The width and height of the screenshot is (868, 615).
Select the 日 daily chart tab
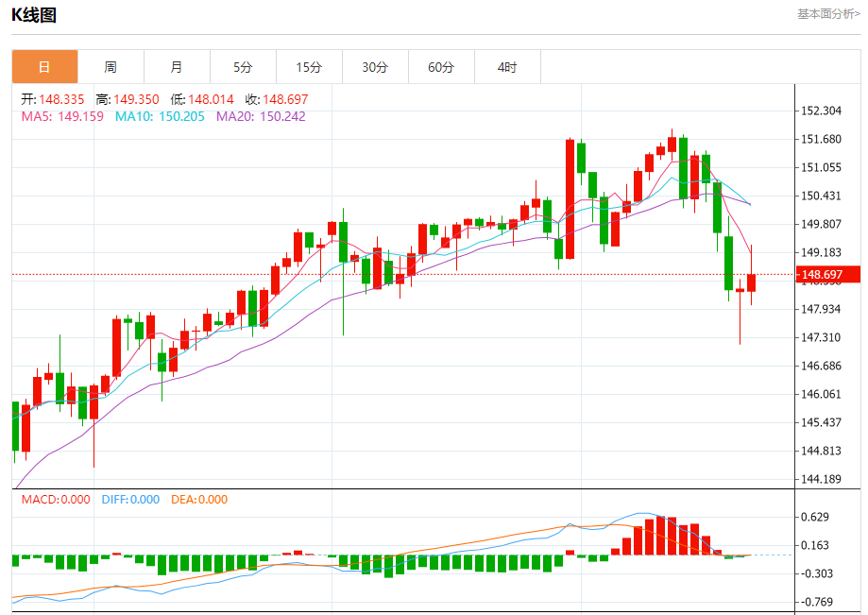[x=44, y=67]
